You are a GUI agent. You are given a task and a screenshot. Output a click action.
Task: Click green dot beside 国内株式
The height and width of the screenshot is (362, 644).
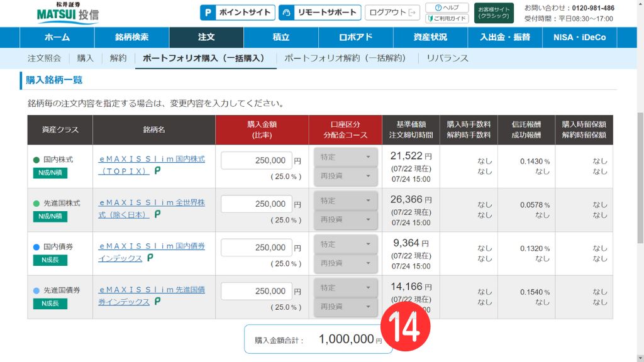coord(36,160)
